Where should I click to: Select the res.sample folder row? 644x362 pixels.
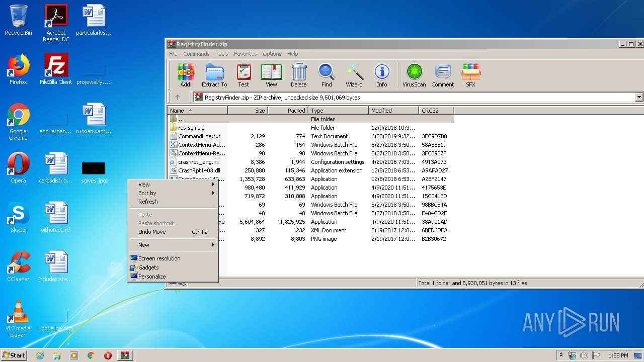pyautogui.click(x=311, y=128)
